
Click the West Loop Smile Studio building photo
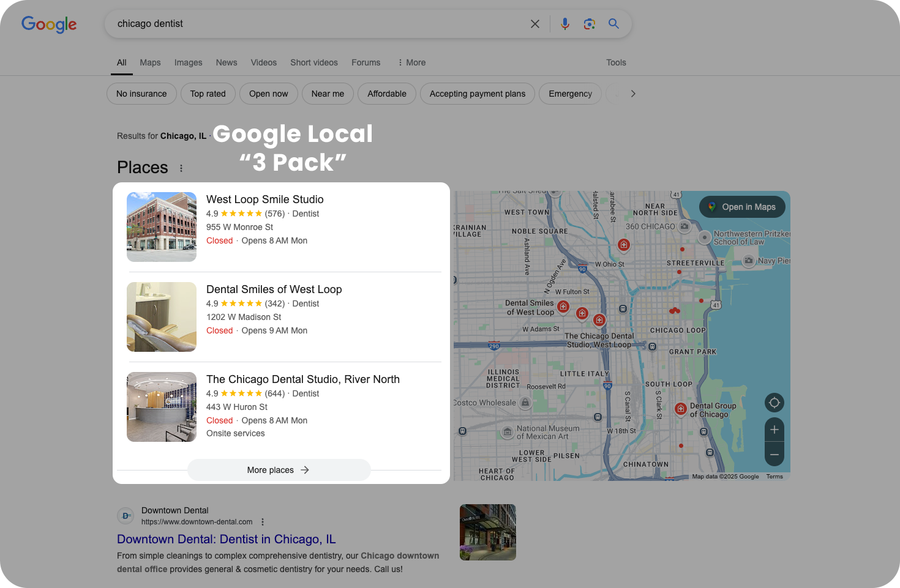[162, 227]
